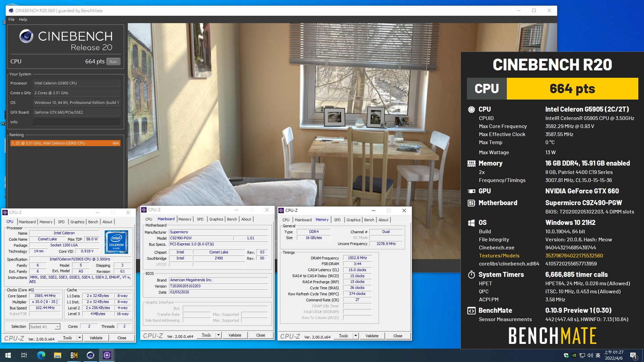Screen dimensions: 644x362
Task: Toggle the input language indicator
Action: click(x=598, y=355)
